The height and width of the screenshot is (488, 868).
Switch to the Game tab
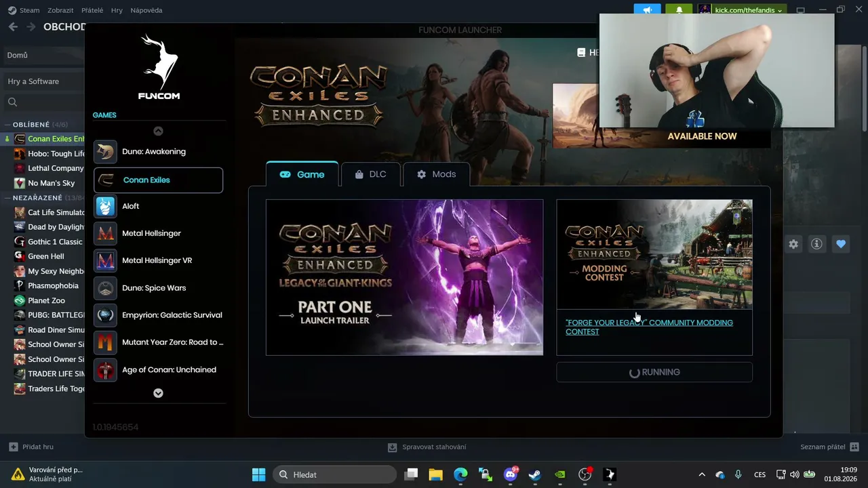(x=302, y=174)
